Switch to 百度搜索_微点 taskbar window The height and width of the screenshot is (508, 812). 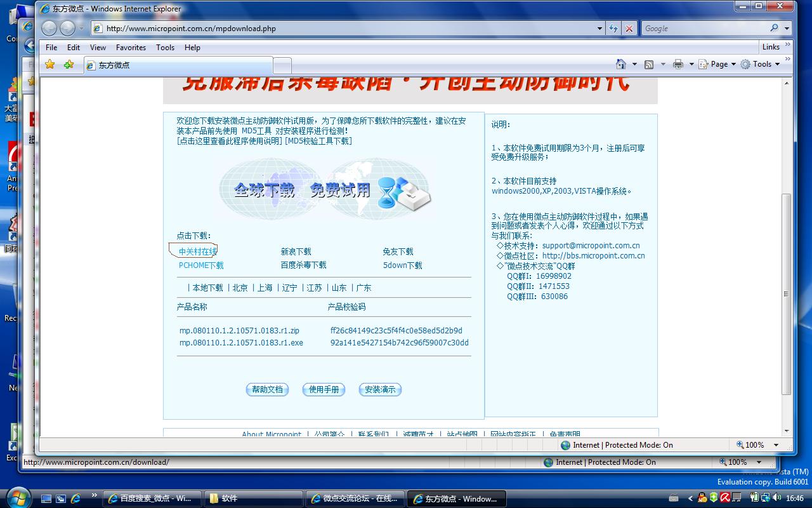(152, 498)
